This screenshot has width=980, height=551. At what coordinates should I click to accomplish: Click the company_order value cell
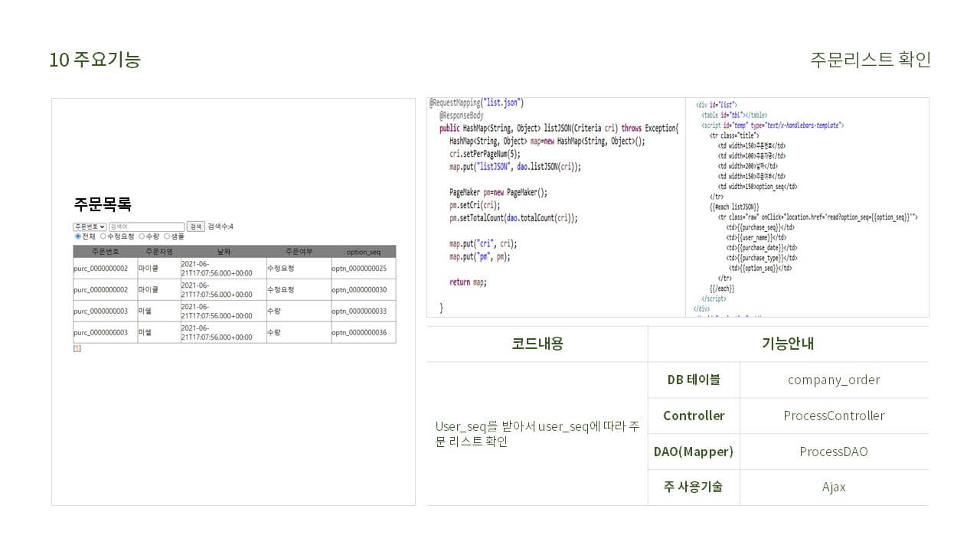point(834,380)
